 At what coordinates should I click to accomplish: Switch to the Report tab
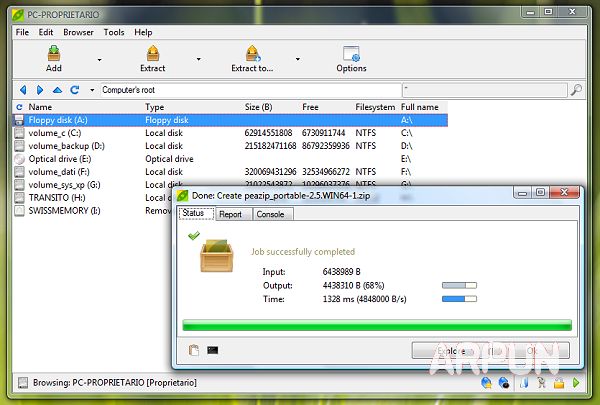click(230, 214)
